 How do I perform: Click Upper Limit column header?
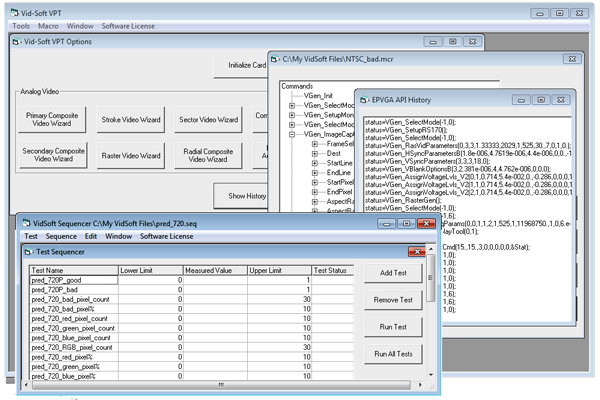(x=279, y=270)
